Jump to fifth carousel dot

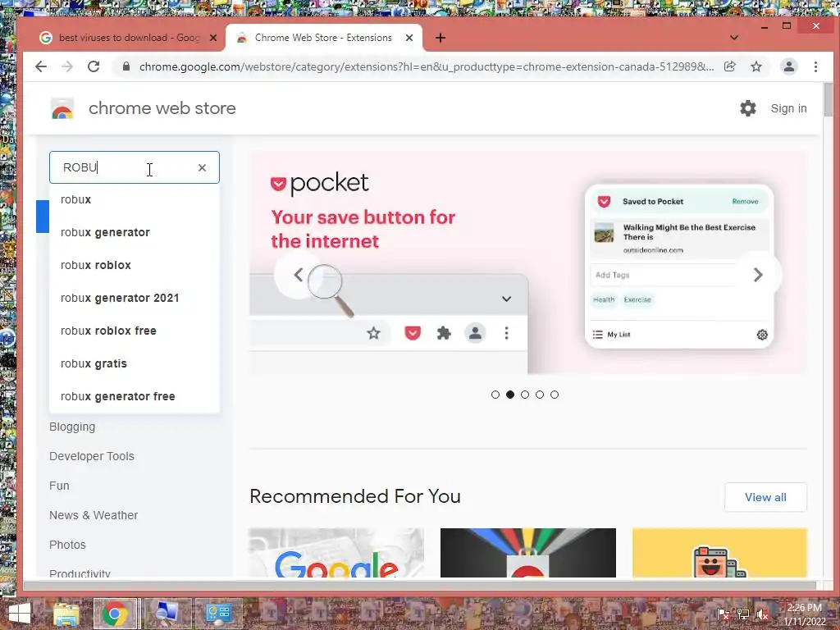[x=555, y=395]
